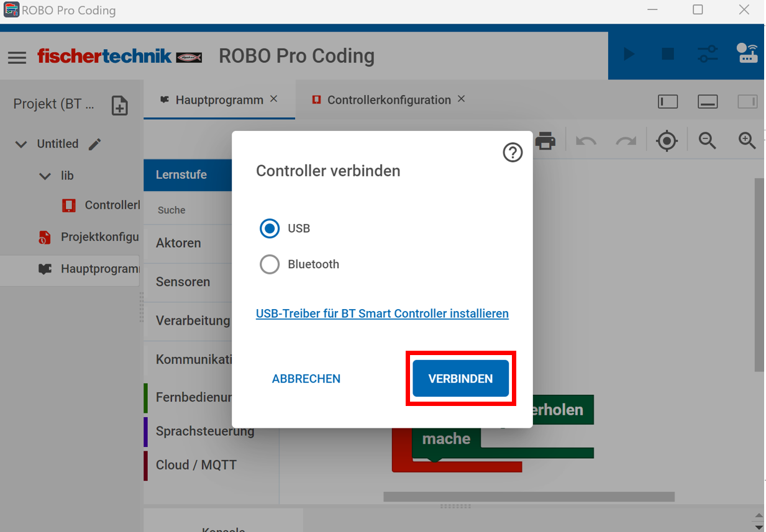
Task: Close the Hauptprogramm tab
Action: (x=273, y=99)
